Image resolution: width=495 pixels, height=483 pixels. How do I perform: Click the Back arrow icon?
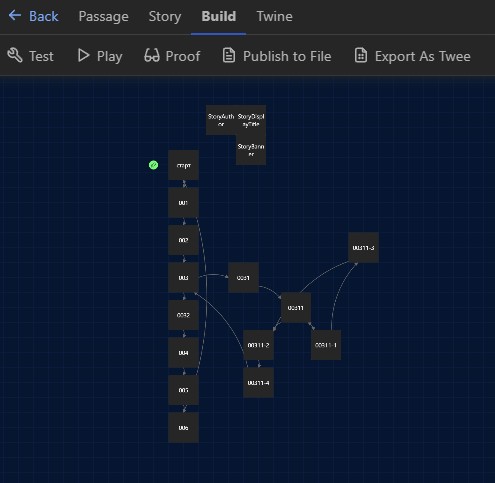[x=15, y=15]
